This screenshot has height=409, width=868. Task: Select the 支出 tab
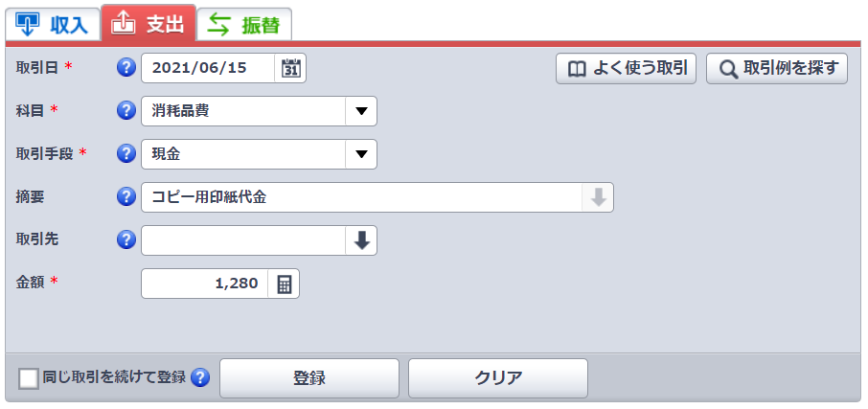click(x=148, y=23)
